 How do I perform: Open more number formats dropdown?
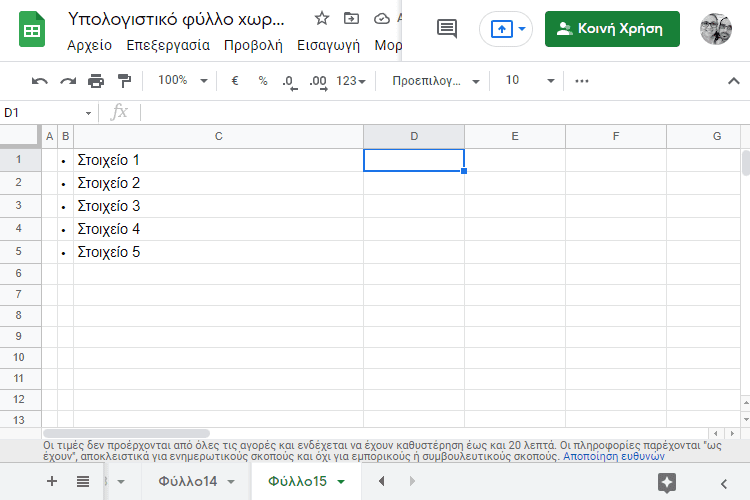(351, 81)
